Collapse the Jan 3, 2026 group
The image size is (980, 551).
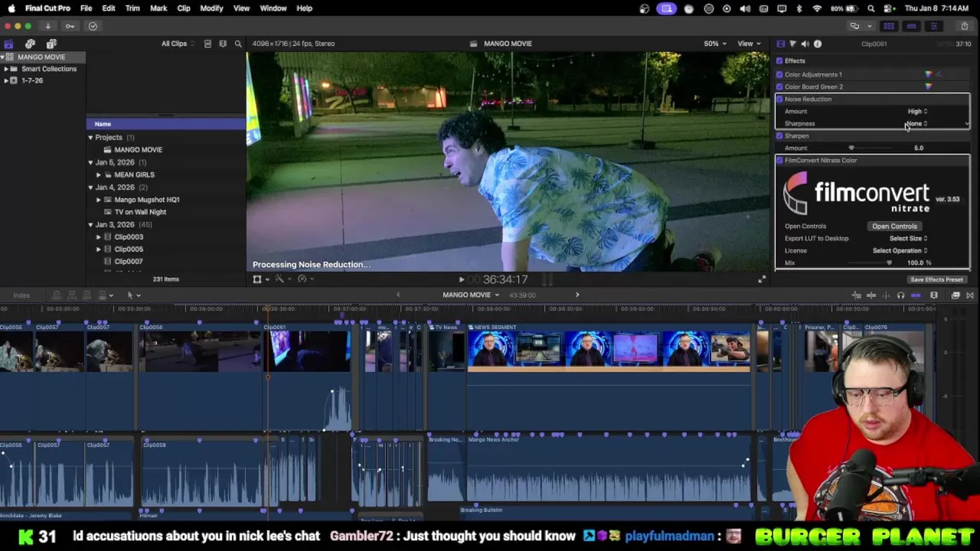pos(90,224)
